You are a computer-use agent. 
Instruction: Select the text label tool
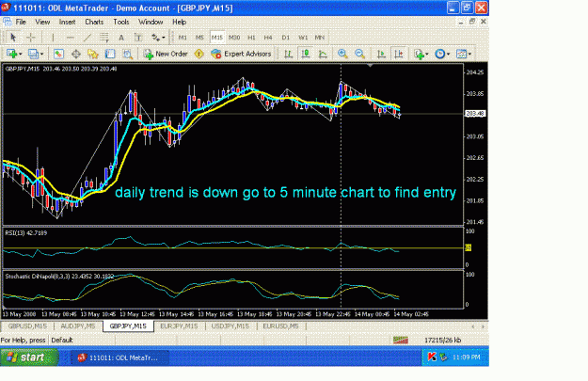pos(138,37)
